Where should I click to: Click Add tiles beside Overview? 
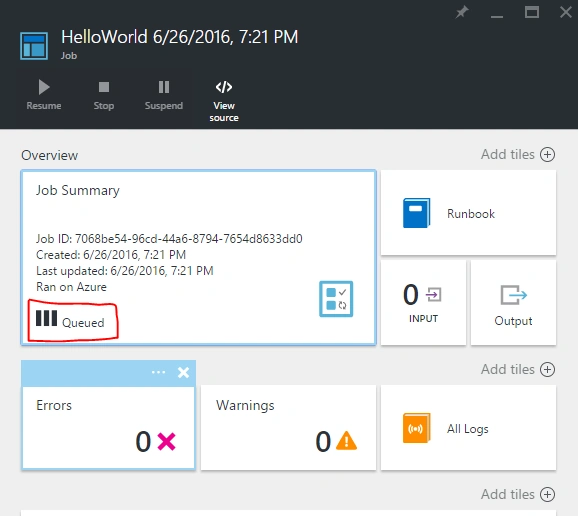click(x=518, y=154)
